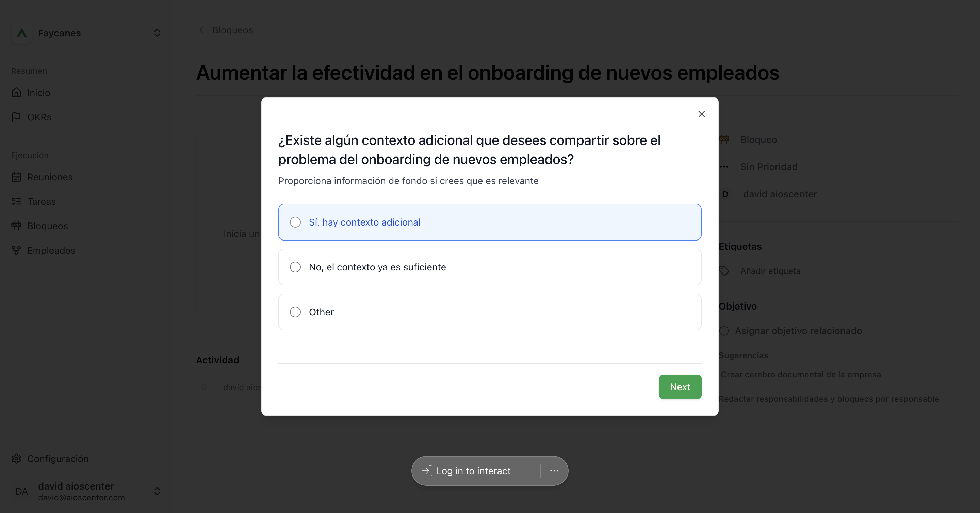Open the Empleados org-chart icon

(16, 250)
